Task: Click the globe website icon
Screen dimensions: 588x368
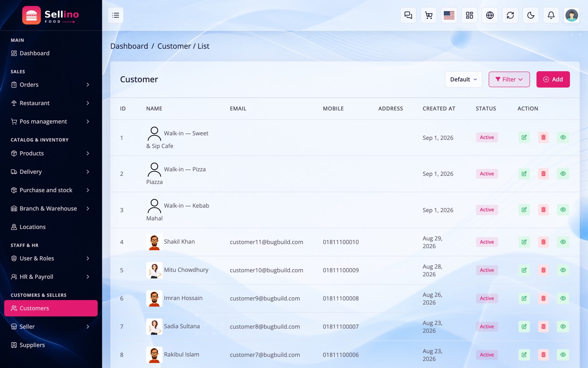Action: (x=490, y=16)
